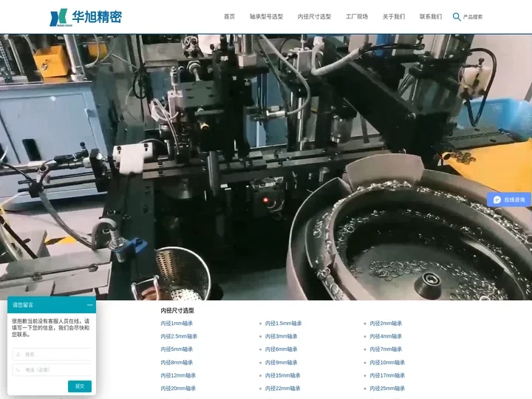Open the 内径22mm轴承 link
This screenshot has width=532, height=399.
pos(282,388)
